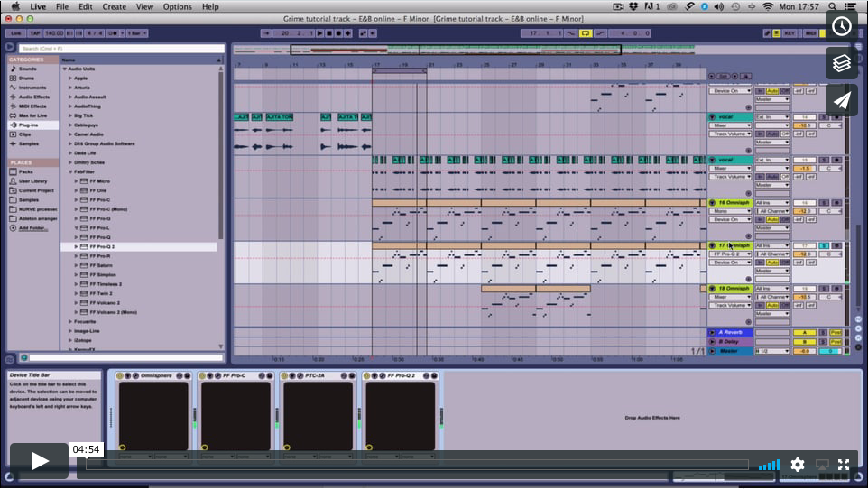Toggle FF Pro-C device activator

[x=202, y=375]
